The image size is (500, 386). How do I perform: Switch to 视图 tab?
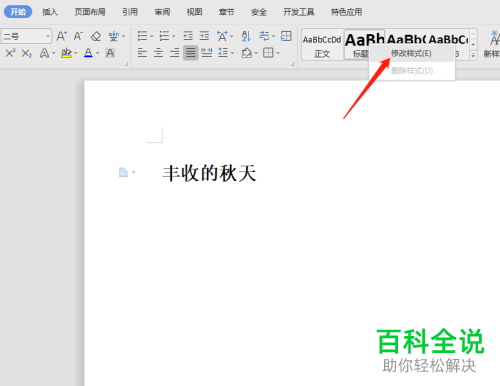pyautogui.click(x=194, y=12)
